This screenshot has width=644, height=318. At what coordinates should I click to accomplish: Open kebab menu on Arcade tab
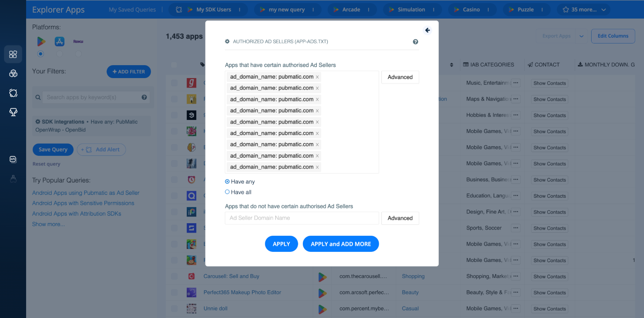pyautogui.click(x=369, y=10)
